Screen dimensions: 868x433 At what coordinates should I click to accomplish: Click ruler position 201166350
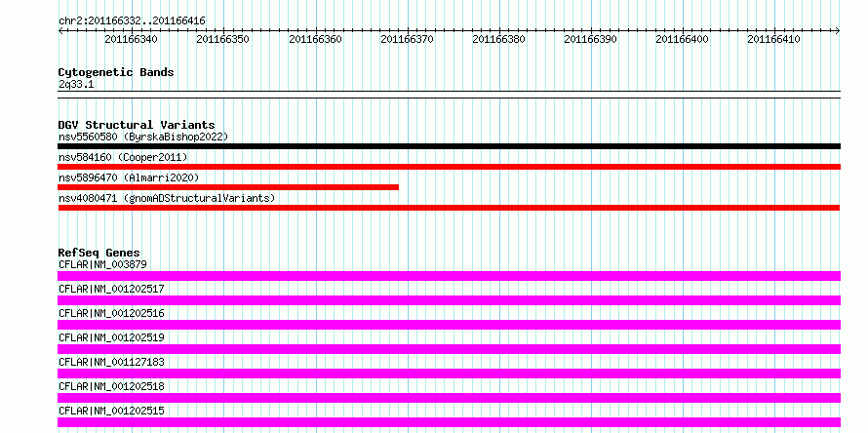pos(222,39)
